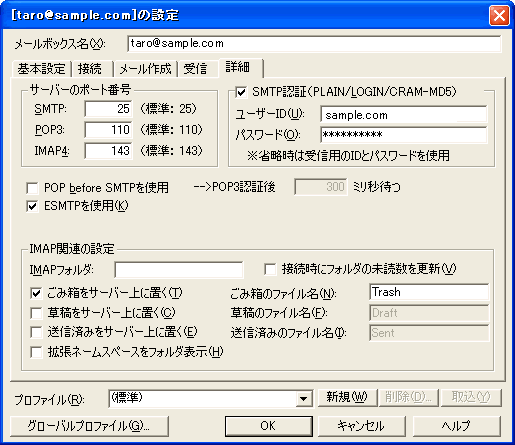Switch to the 基本設定 tab

click(41, 69)
